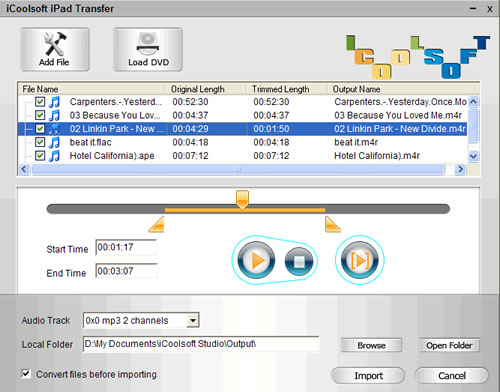
Task: Click output name Hotel California).m4r
Action: coord(377,156)
